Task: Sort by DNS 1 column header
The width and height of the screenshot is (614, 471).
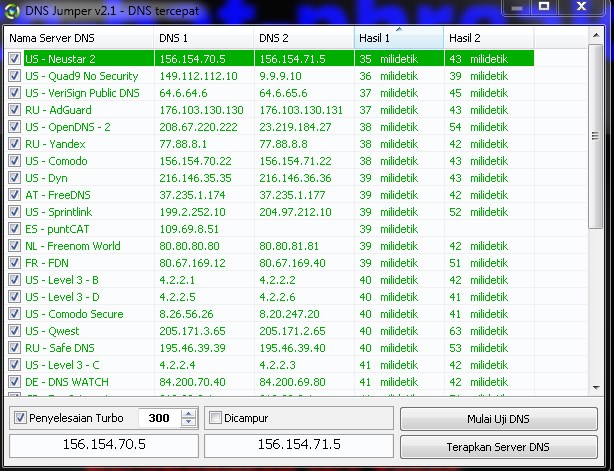Action: tap(204, 38)
